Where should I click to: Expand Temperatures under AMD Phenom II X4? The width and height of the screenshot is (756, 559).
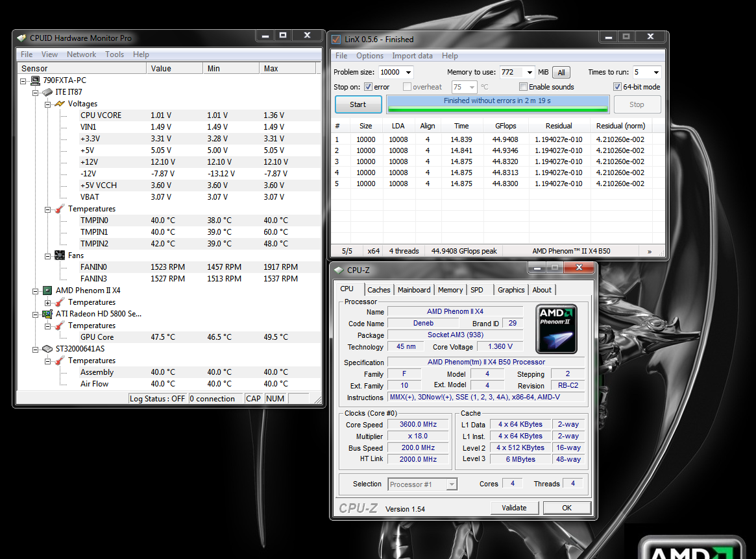click(48, 303)
